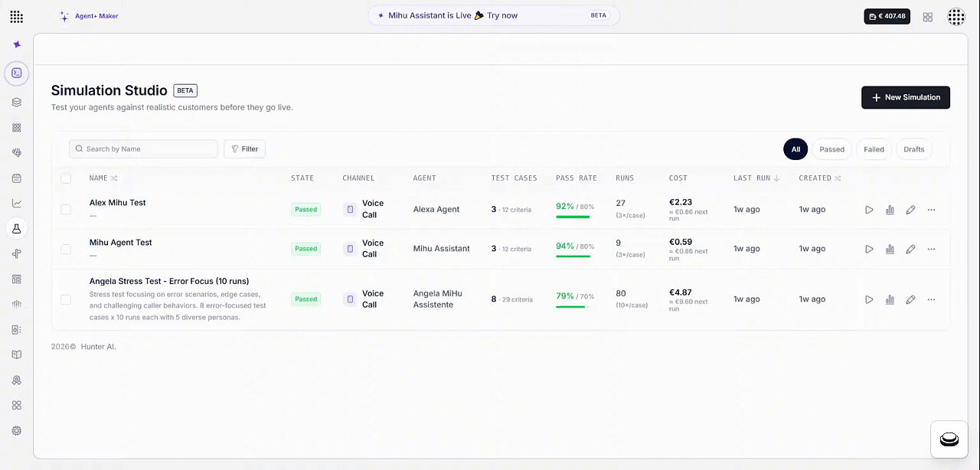
Task: Open the award badge sidebar icon
Action: (x=17, y=380)
